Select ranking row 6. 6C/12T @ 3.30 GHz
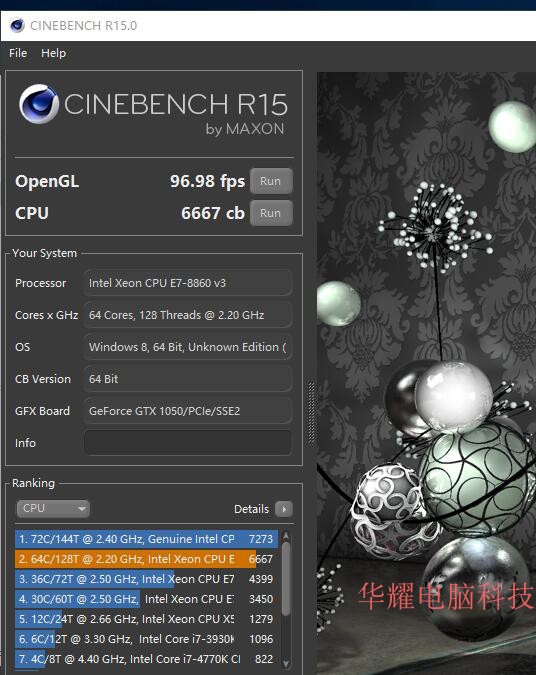 tap(146, 639)
